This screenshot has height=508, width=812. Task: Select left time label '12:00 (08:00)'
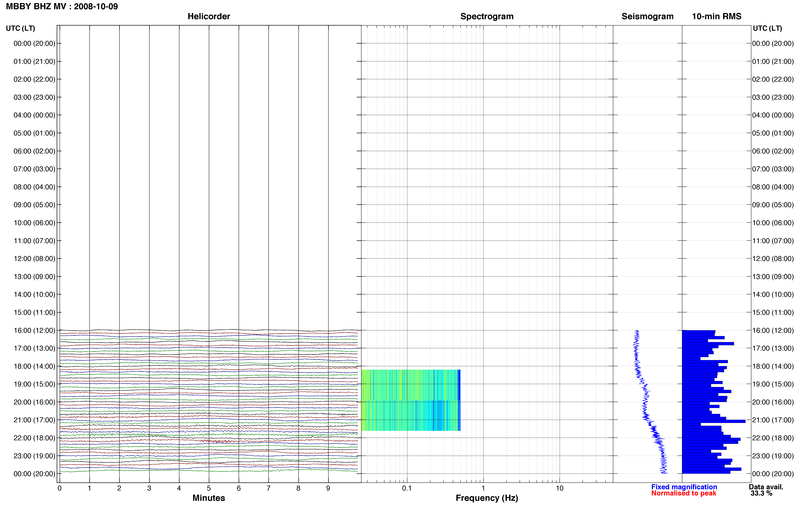click(x=34, y=259)
